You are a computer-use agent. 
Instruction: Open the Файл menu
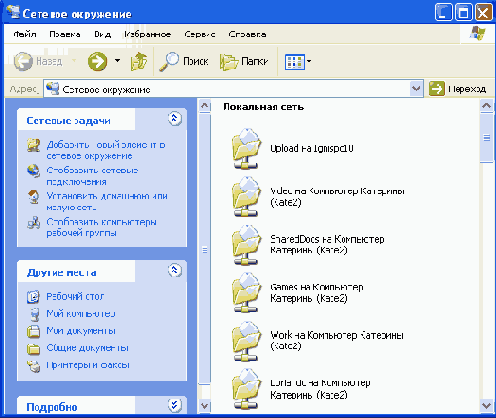25,34
